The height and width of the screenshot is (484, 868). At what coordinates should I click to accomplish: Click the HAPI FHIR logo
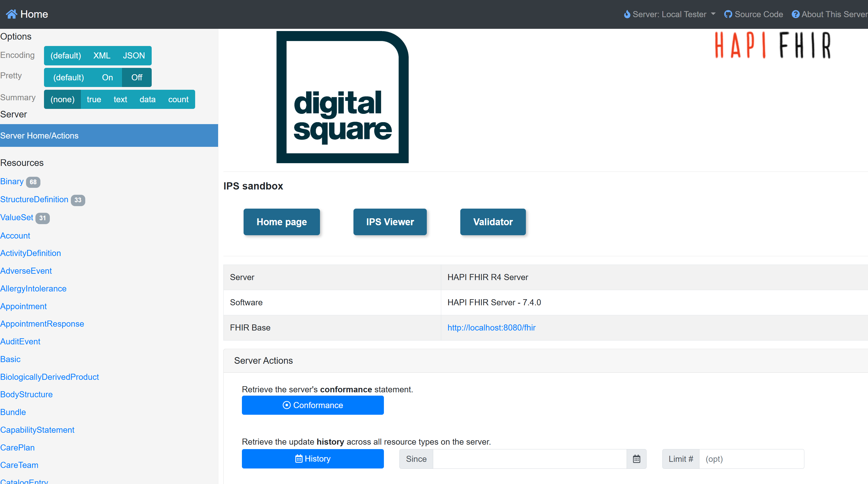tap(773, 45)
